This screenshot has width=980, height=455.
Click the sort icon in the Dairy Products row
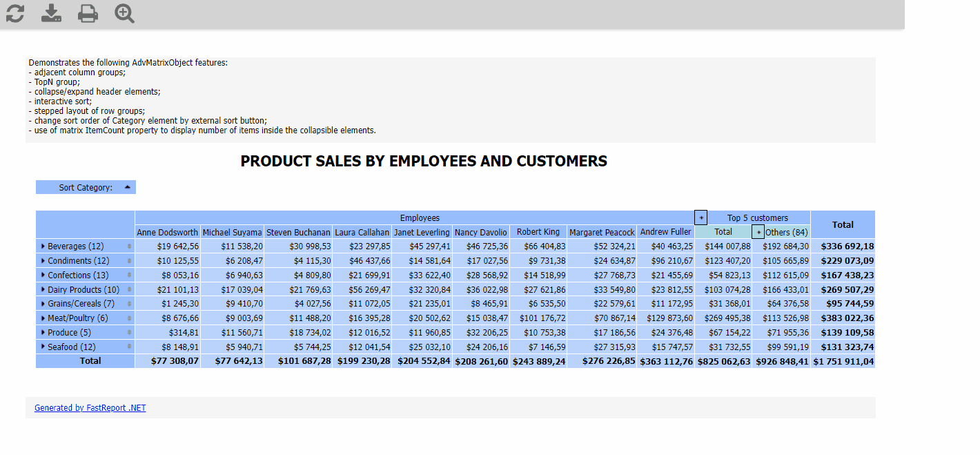click(x=129, y=290)
